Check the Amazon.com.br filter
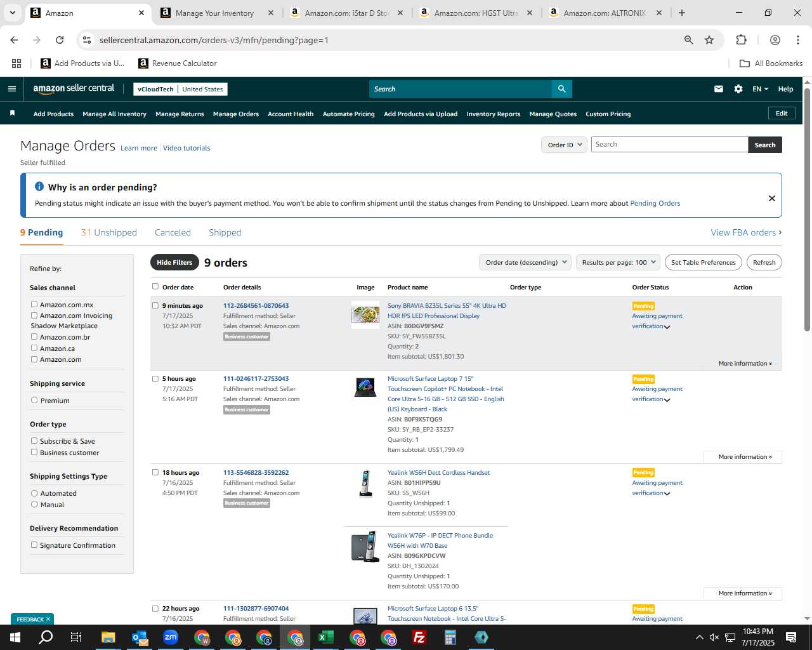Image resolution: width=812 pixels, height=650 pixels. point(34,336)
